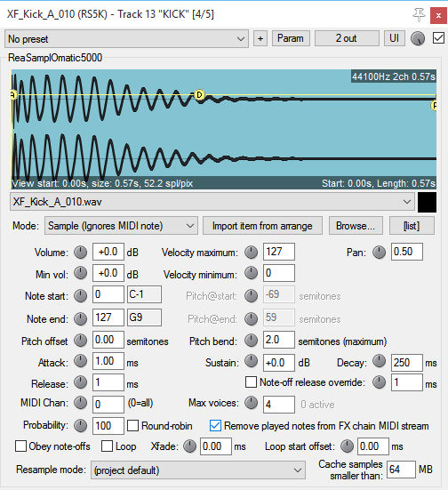Viewport: 448px width, 490px height.
Task: Click the Pitch@start knob
Action: [x=251, y=295]
